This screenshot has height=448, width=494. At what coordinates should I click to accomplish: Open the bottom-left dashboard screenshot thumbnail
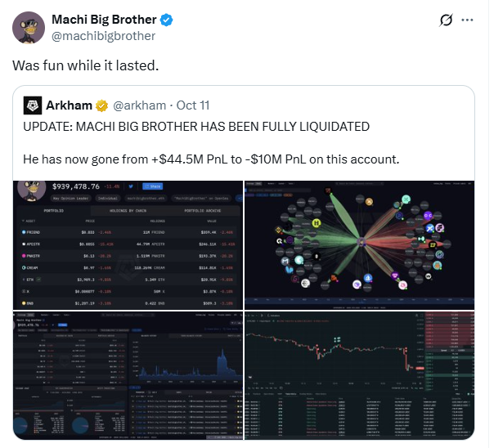tap(129, 374)
